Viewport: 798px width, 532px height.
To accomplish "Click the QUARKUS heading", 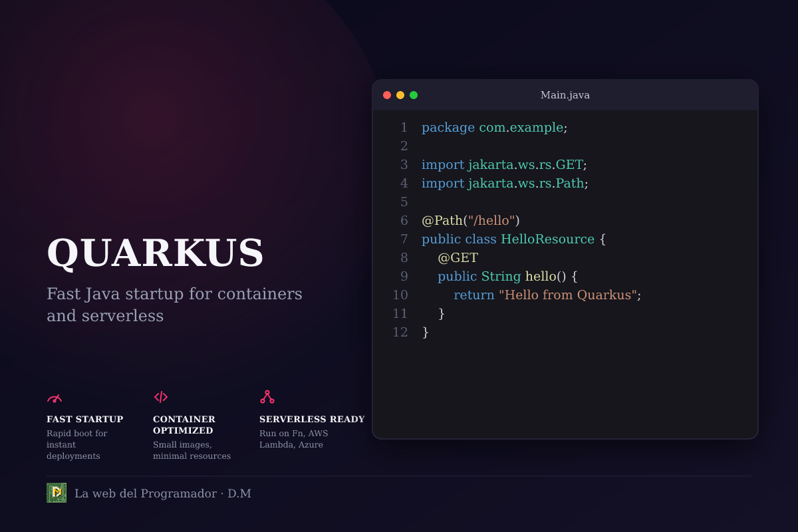I will click(x=155, y=253).
